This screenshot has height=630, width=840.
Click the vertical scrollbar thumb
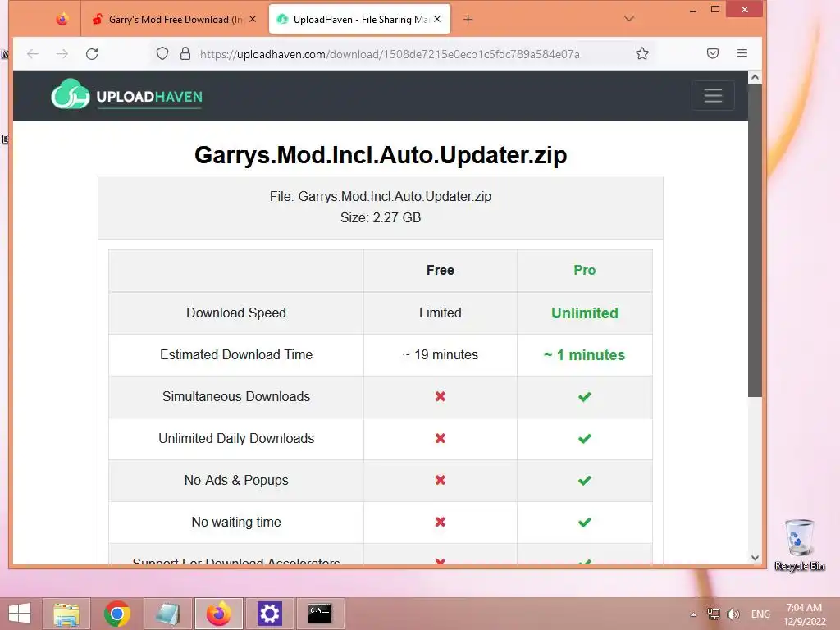tap(755, 240)
